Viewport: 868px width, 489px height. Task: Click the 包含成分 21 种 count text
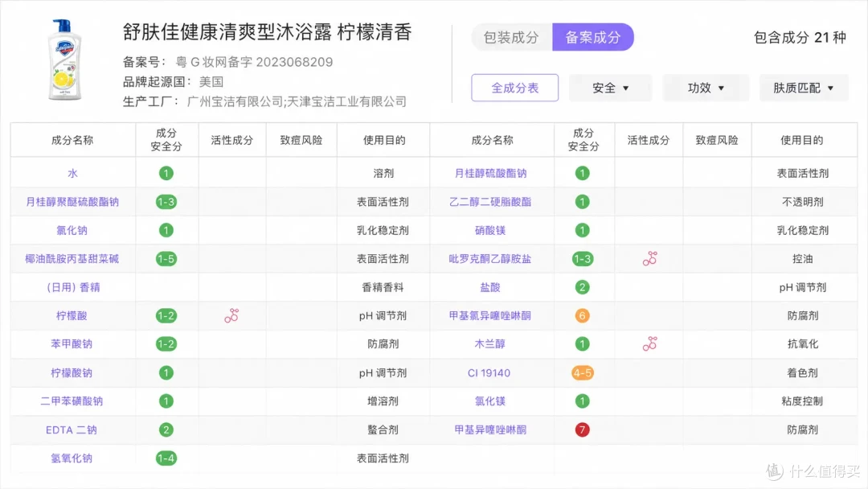click(800, 38)
